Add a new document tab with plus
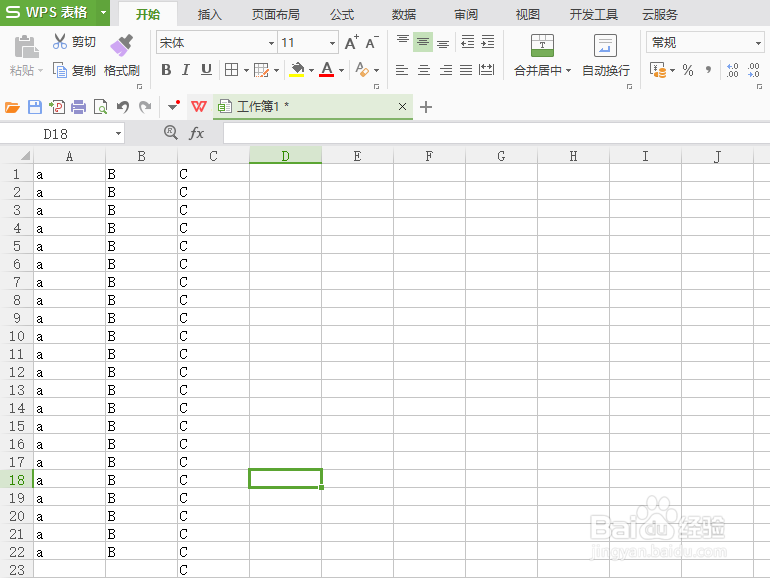The image size is (770, 578). tap(426, 107)
